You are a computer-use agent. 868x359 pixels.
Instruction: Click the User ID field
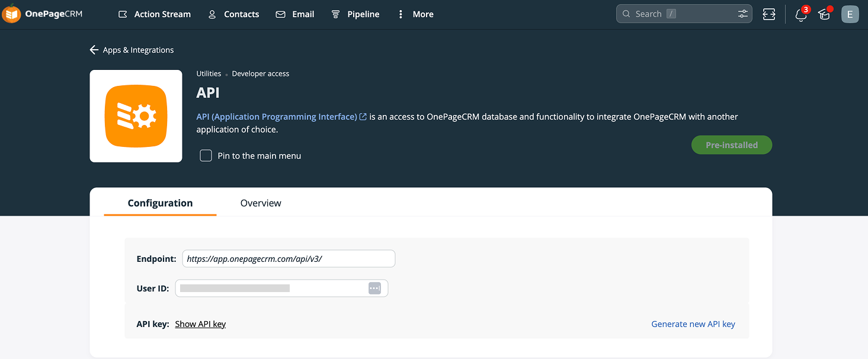pos(281,288)
